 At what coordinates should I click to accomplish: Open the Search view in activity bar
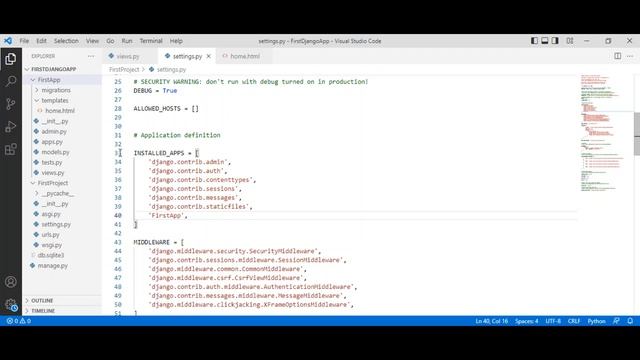pos(11,81)
